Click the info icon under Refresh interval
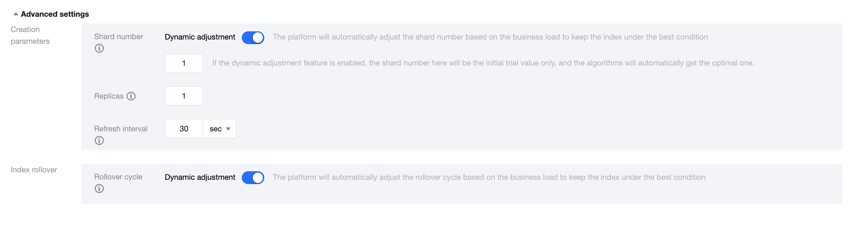The width and height of the screenshot is (868, 225). [x=99, y=141]
